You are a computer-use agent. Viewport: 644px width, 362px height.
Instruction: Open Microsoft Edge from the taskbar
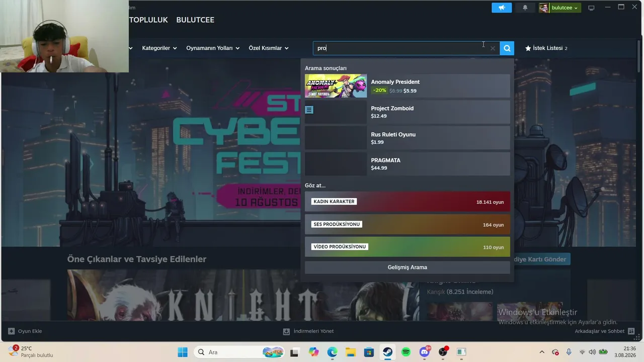point(332,352)
